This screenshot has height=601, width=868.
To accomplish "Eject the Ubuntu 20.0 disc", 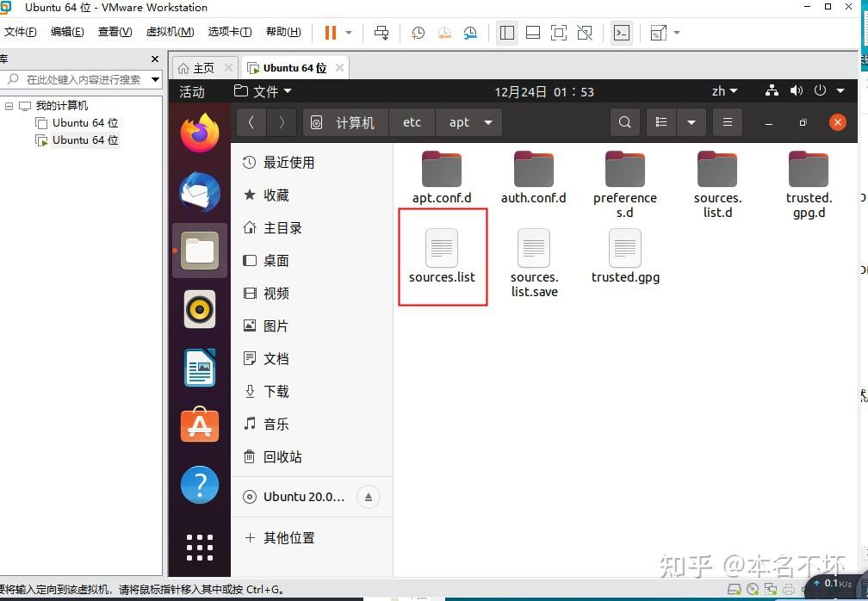I will tap(369, 497).
